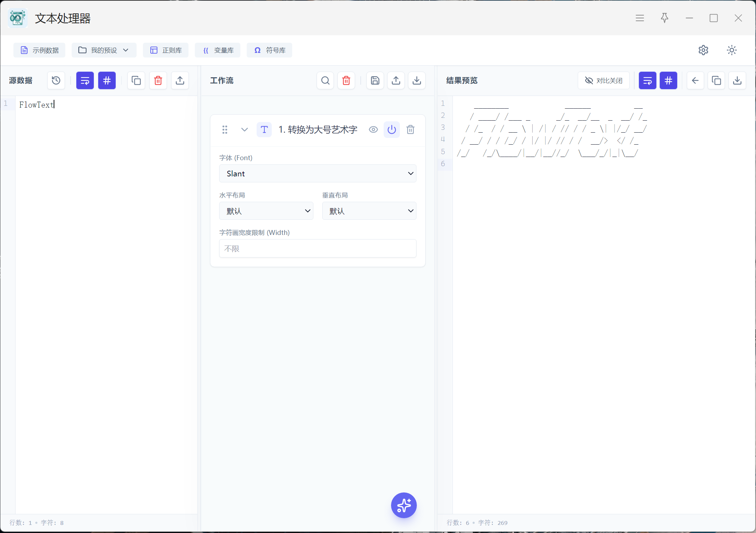Open the settings gear icon
Viewport: 756px width, 533px height.
coord(703,50)
